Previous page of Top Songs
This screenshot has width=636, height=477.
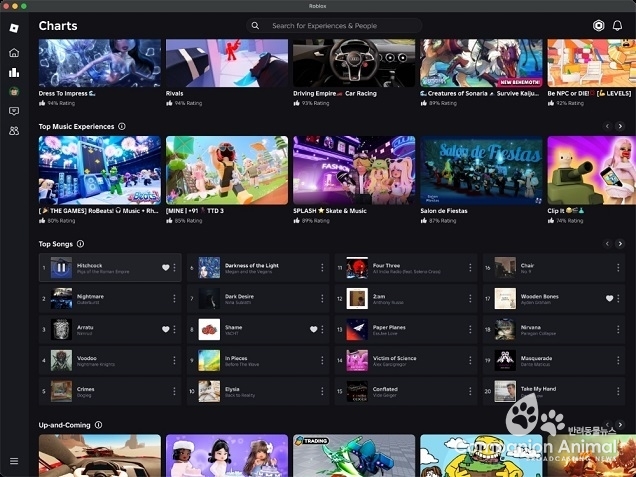point(607,243)
